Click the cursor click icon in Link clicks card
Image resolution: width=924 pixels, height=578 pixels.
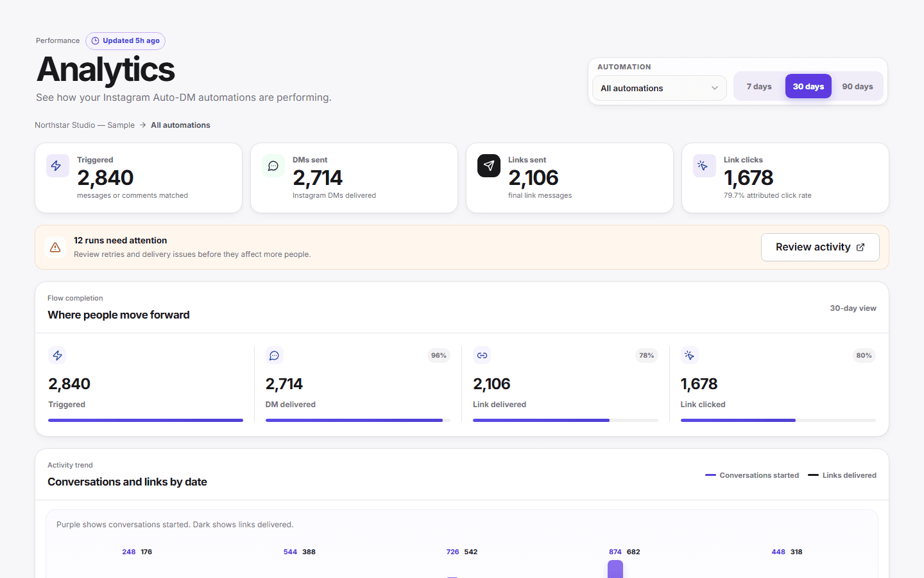pyautogui.click(x=704, y=166)
